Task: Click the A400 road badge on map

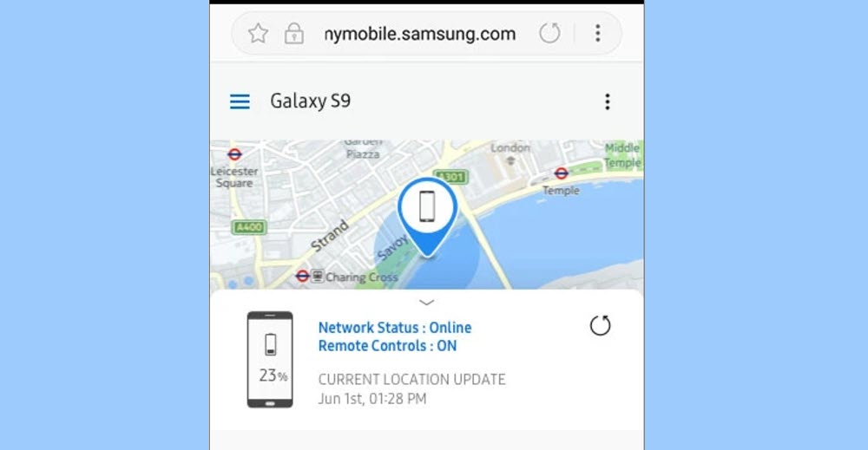Action: [249, 227]
